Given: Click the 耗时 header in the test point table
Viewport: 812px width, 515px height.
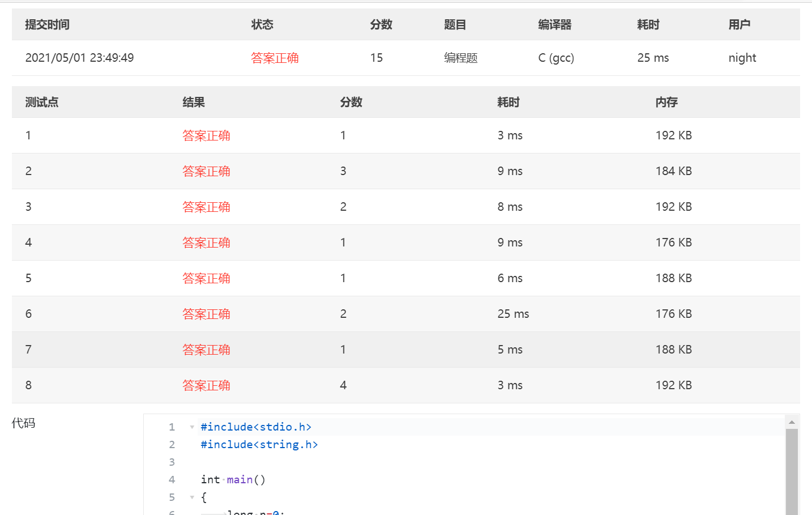Looking at the screenshot, I should [x=508, y=102].
